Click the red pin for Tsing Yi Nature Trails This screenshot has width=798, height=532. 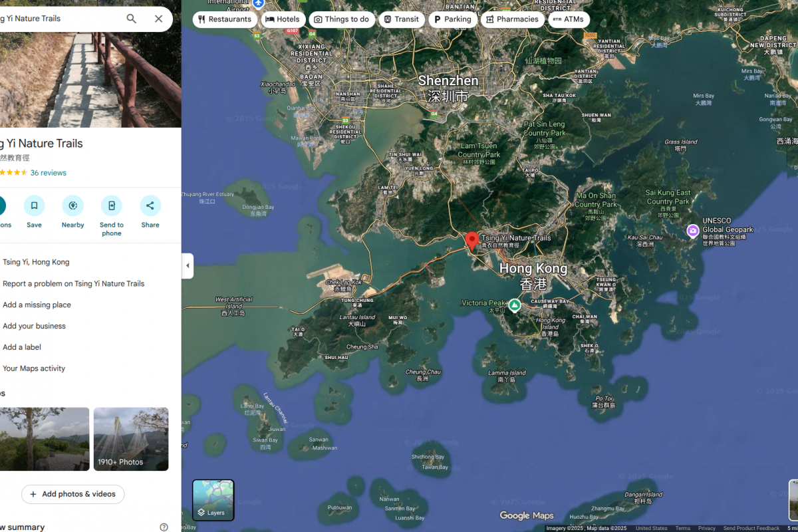pyautogui.click(x=472, y=239)
